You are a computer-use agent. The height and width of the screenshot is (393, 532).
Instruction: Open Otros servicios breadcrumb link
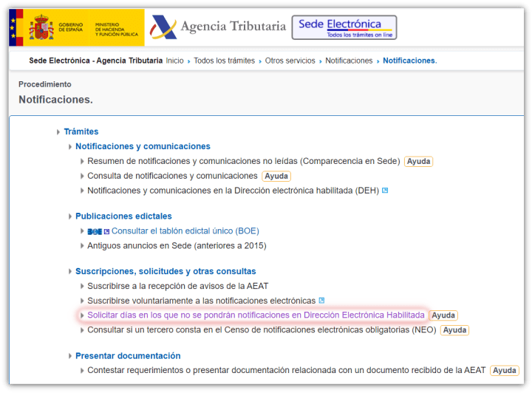pyautogui.click(x=290, y=61)
